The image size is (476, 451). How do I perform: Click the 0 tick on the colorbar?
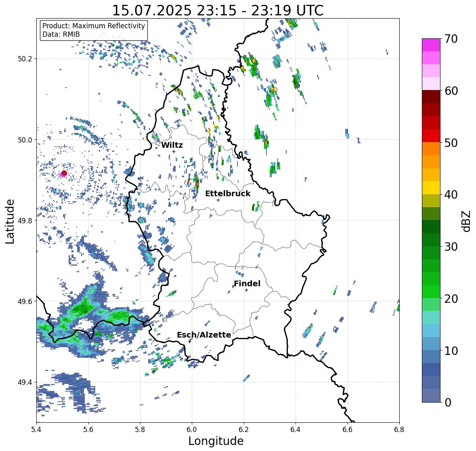point(448,403)
